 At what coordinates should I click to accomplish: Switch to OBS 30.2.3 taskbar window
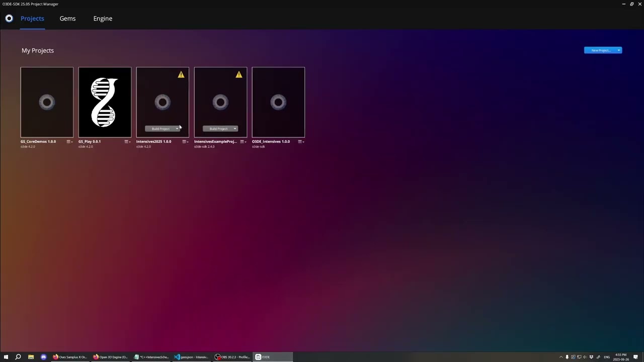232,357
